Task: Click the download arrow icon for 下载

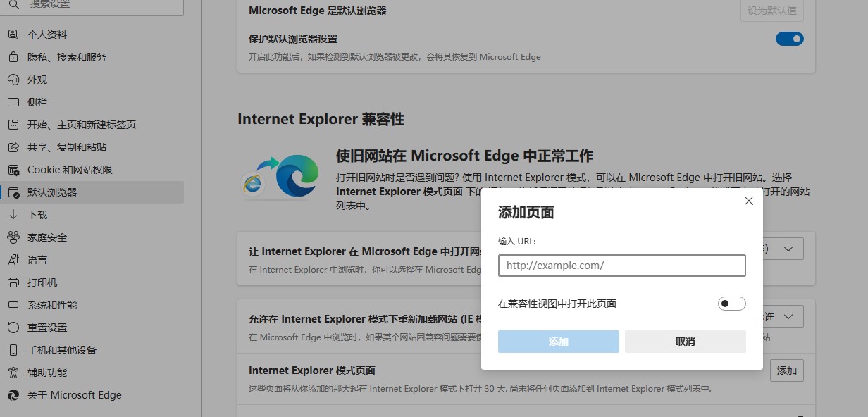Action: [x=13, y=215]
